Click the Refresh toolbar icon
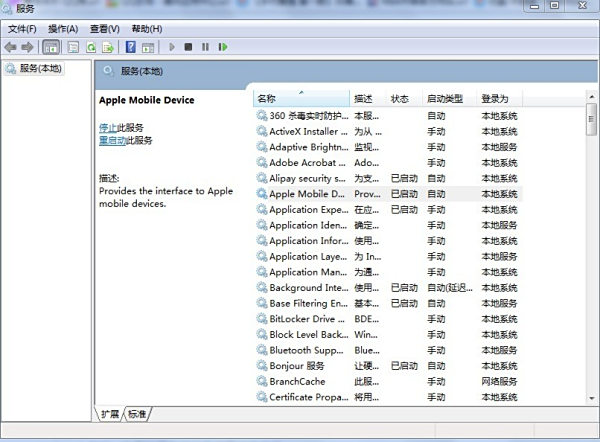Viewport: 600px width, 442px height. click(x=91, y=47)
